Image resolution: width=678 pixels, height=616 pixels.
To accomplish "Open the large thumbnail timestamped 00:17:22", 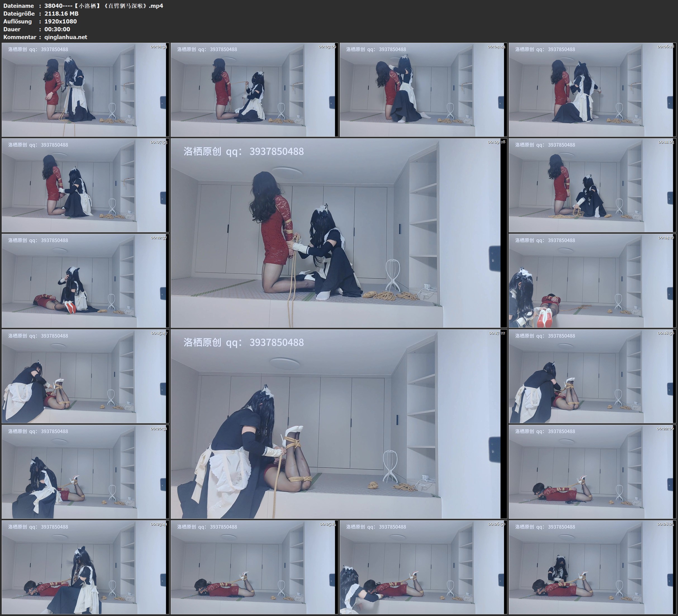I will coord(338,424).
